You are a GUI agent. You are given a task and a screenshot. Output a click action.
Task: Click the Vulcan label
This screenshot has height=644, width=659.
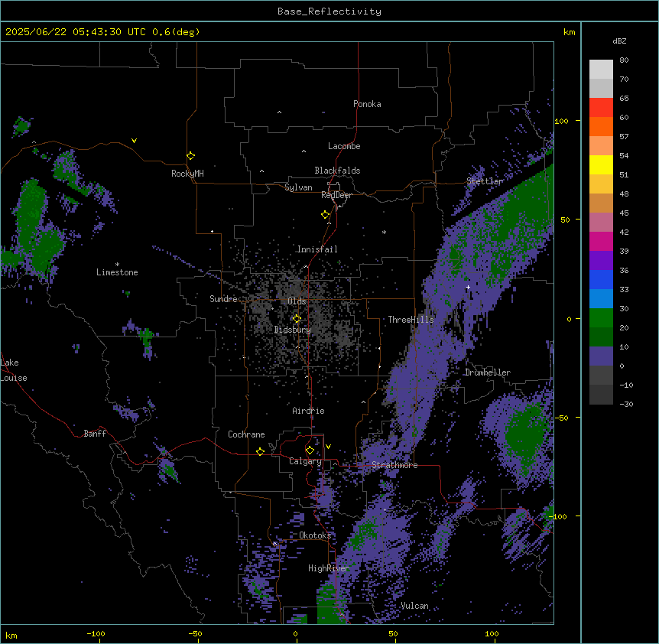(414, 606)
